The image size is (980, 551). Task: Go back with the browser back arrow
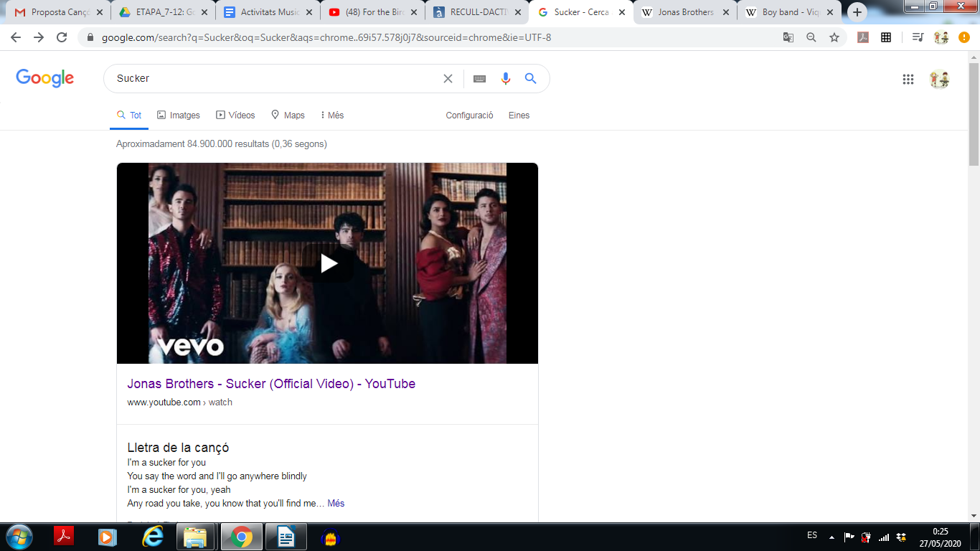(16, 37)
